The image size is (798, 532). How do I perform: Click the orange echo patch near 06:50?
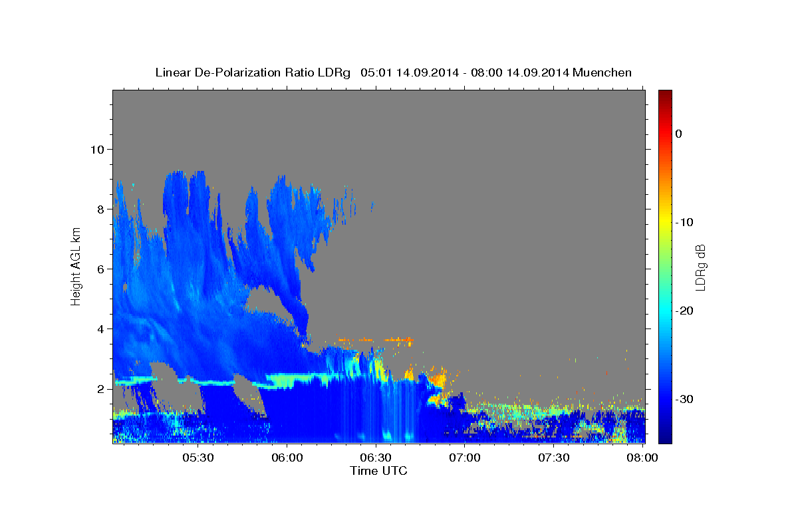coord(438,380)
